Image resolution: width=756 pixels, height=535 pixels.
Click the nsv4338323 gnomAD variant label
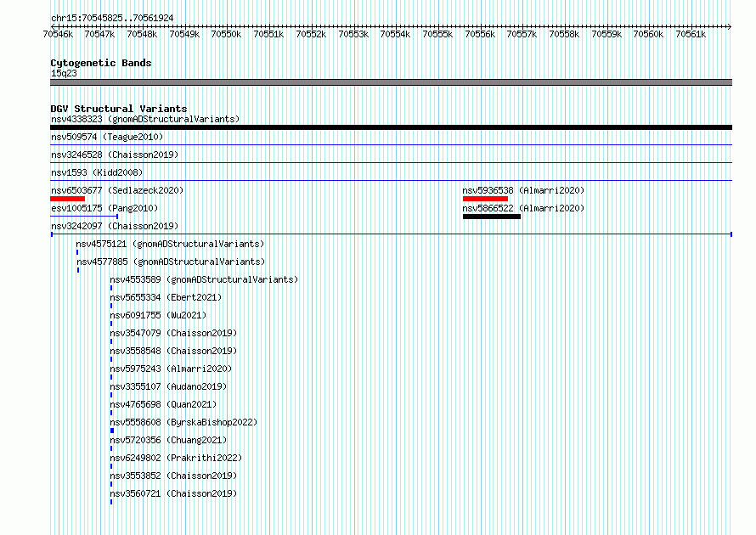click(x=145, y=119)
